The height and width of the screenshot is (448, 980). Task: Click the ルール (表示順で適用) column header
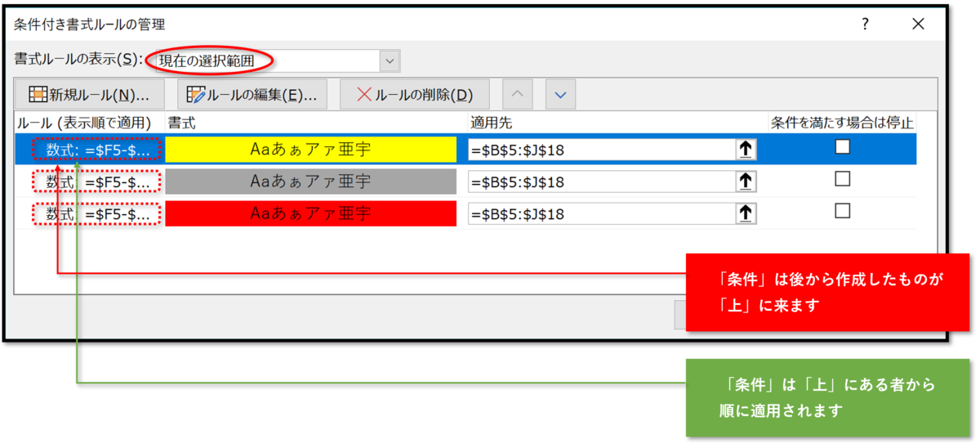click(x=84, y=123)
